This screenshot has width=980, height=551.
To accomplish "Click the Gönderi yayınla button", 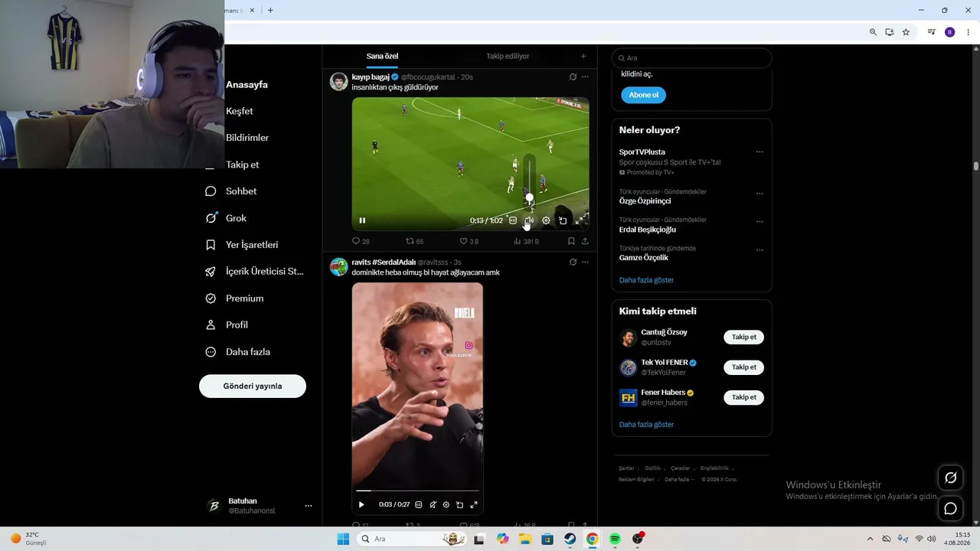I will coord(253,386).
